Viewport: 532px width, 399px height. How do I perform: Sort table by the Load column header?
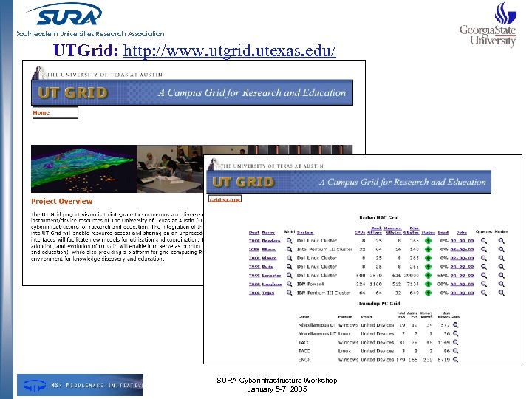443,233
